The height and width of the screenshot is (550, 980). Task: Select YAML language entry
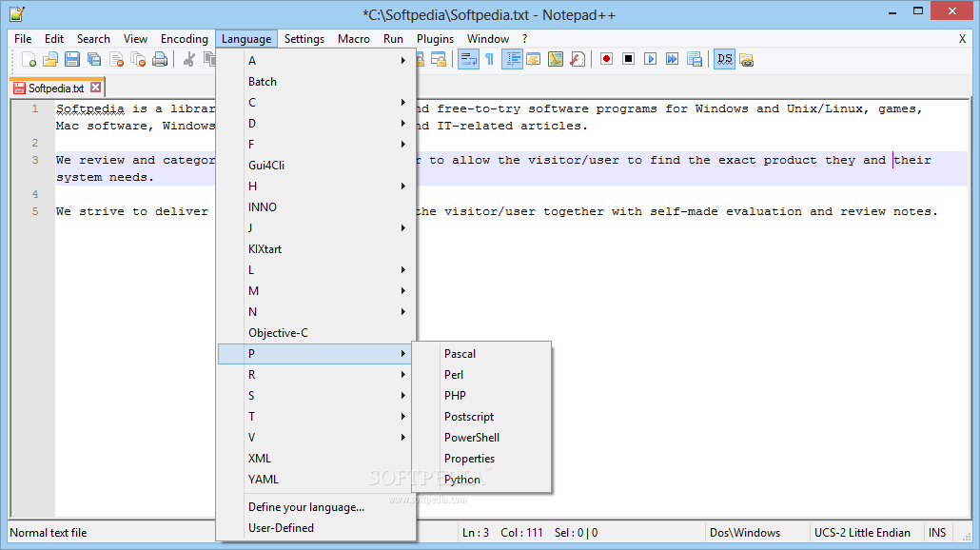pyautogui.click(x=317, y=480)
